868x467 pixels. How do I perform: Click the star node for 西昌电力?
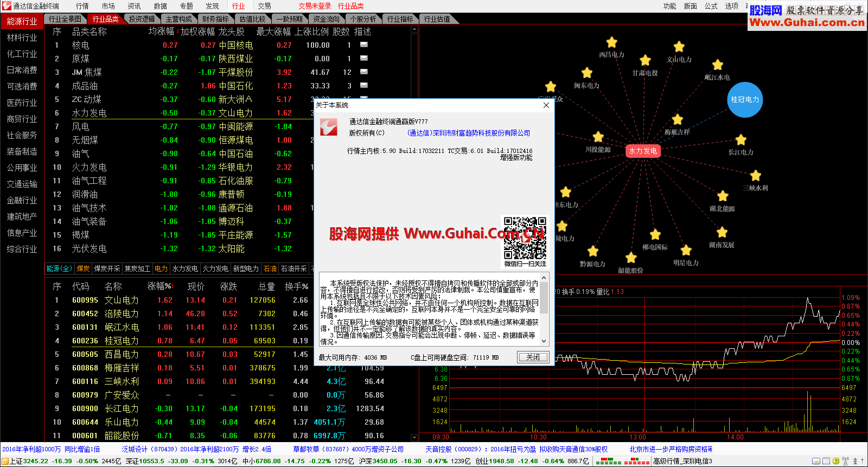[x=612, y=42]
